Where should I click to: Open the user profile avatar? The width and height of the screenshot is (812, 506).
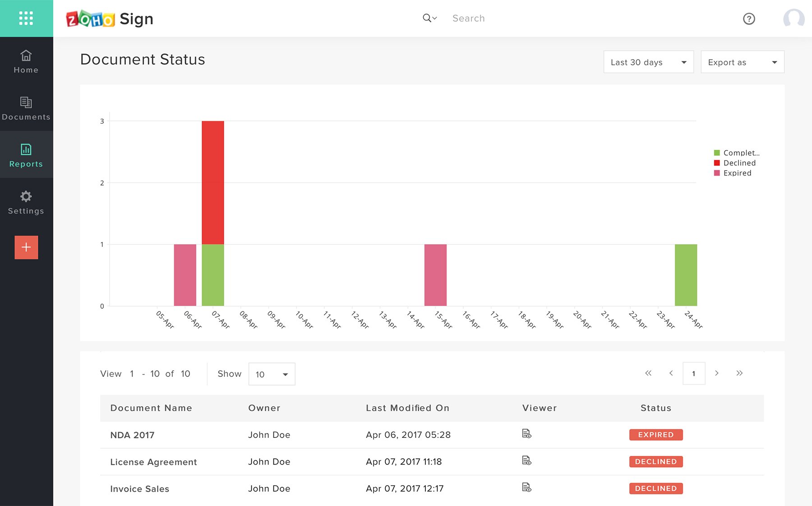[794, 19]
